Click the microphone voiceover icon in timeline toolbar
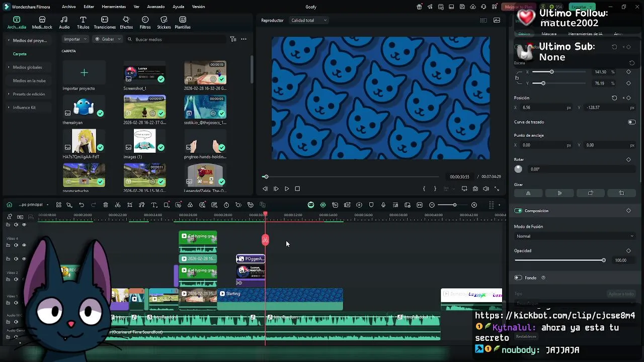The width and height of the screenshot is (644, 362). click(x=383, y=205)
